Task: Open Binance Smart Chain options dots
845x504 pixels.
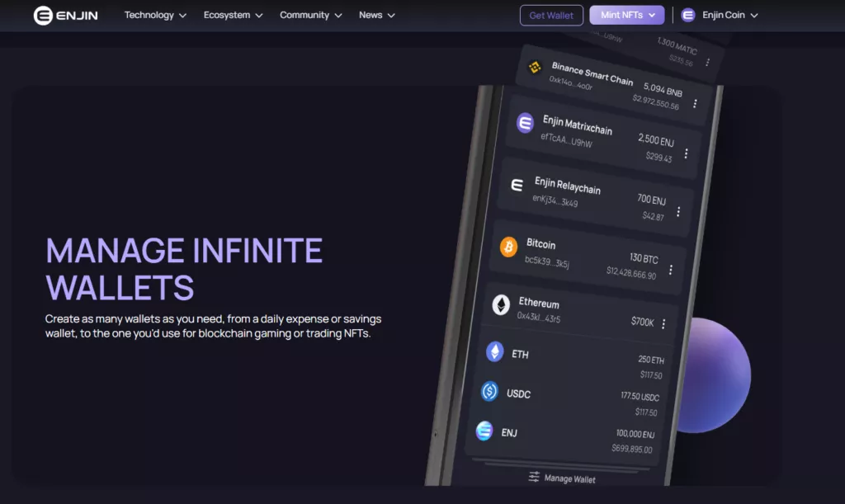Action: pos(695,103)
